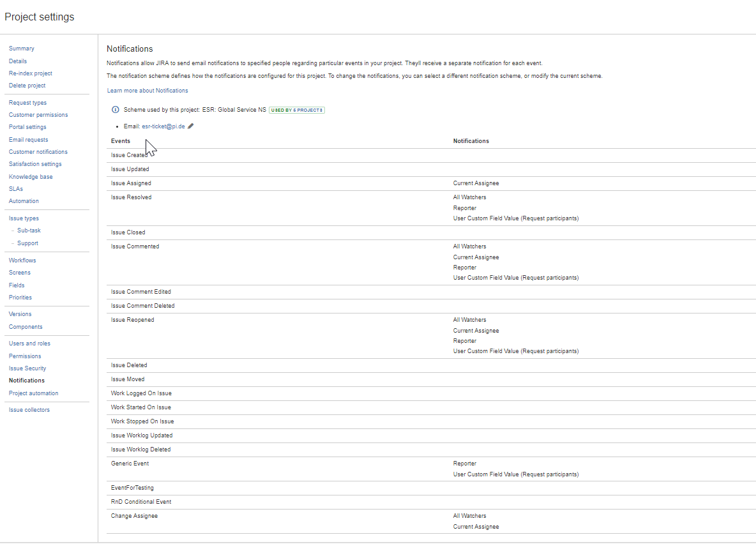Viewport: 756px width, 544px height.
Task: Select the Issue Assigned event row
Action: coord(431,183)
